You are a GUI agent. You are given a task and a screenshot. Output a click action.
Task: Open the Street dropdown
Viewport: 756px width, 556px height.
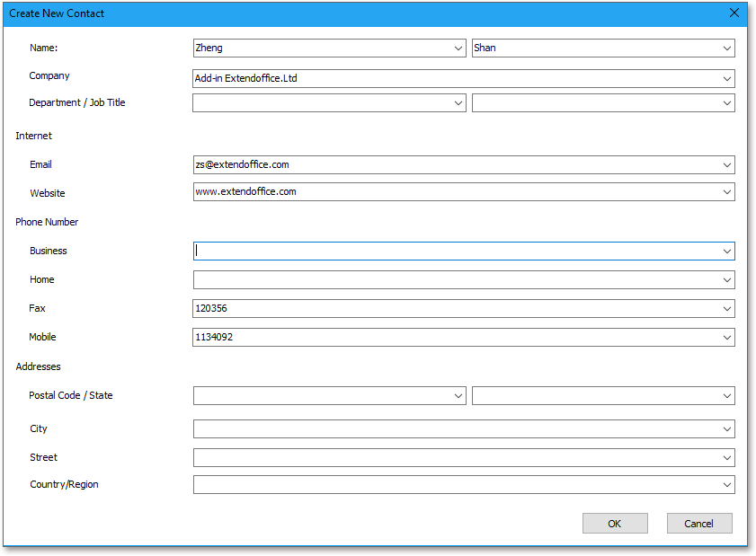click(726, 457)
